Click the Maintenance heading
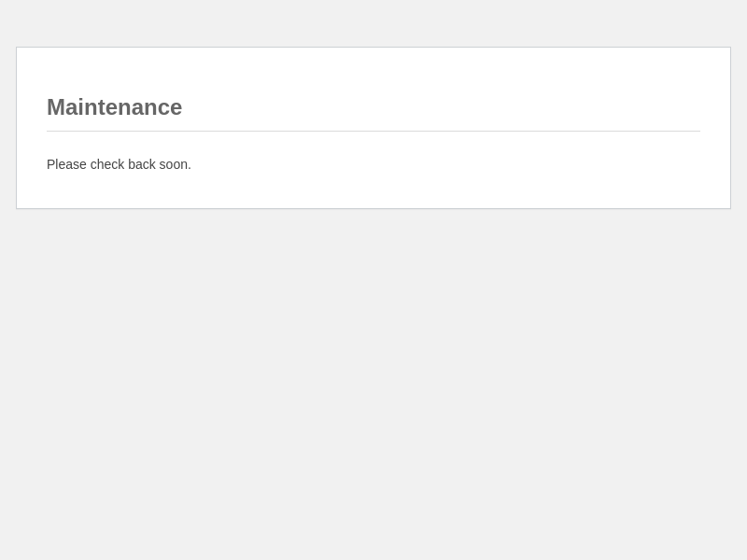Viewport: 747px width, 560px height. (x=114, y=107)
